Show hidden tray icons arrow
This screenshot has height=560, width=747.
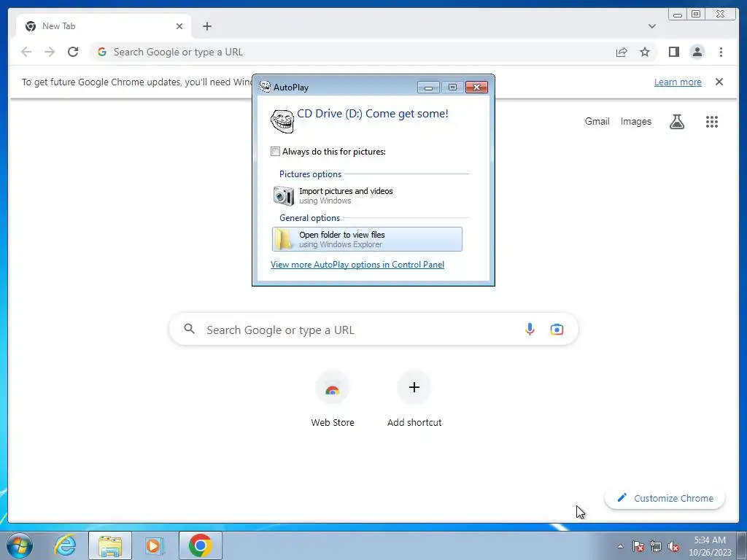pyautogui.click(x=620, y=546)
